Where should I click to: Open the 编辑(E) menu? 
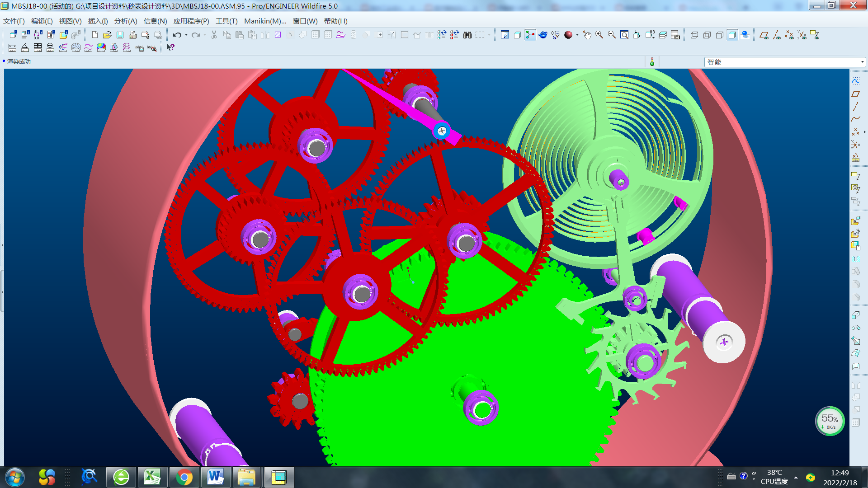click(x=42, y=21)
